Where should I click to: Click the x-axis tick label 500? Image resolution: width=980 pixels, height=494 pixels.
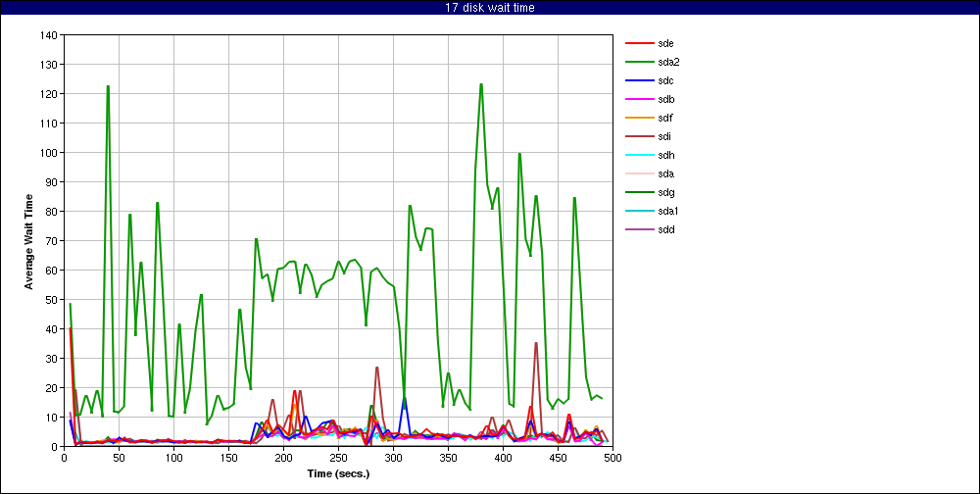[x=612, y=457]
